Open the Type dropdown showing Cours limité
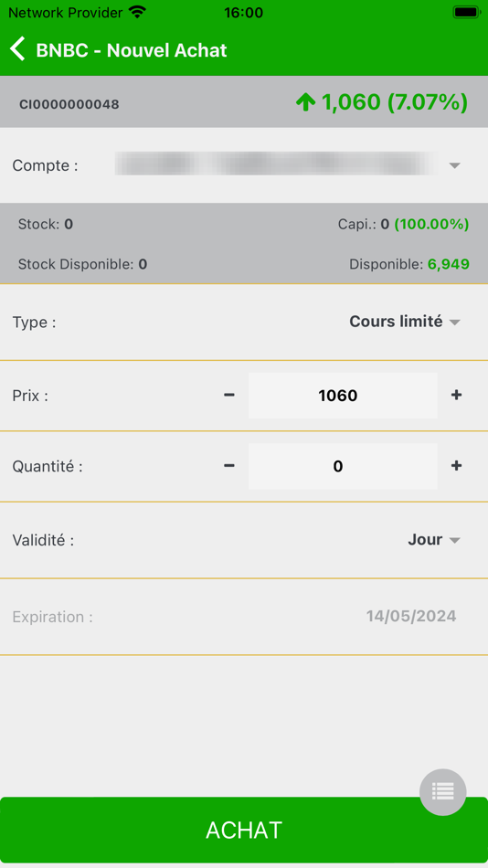The width and height of the screenshot is (488, 868). tap(405, 322)
